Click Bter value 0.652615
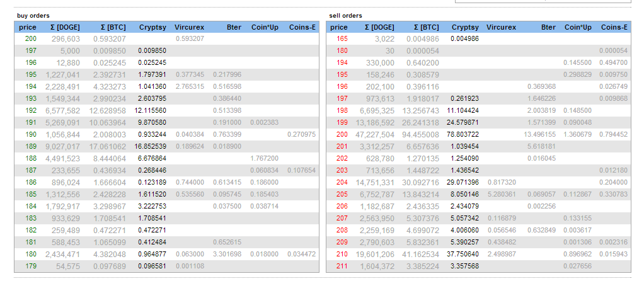644x281 pixels. click(x=227, y=243)
